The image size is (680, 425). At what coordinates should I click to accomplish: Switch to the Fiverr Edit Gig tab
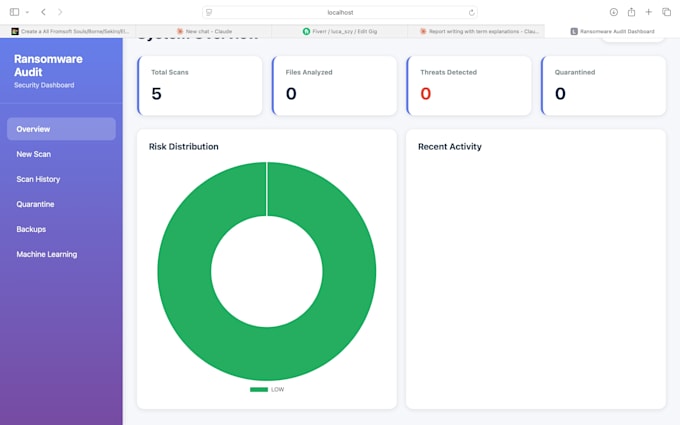click(x=340, y=31)
